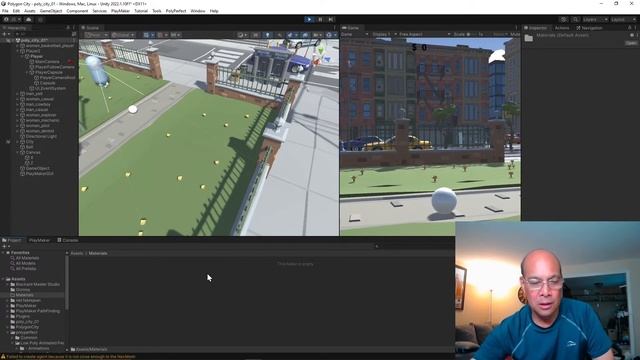Collapse the Assets root folder

tap(3, 279)
